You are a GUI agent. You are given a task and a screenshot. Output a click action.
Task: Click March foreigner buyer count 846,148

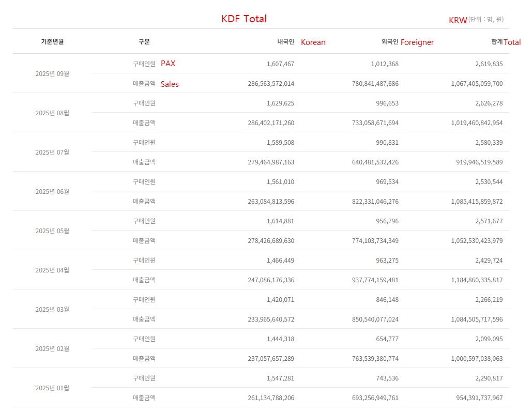[x=387, y=300]
